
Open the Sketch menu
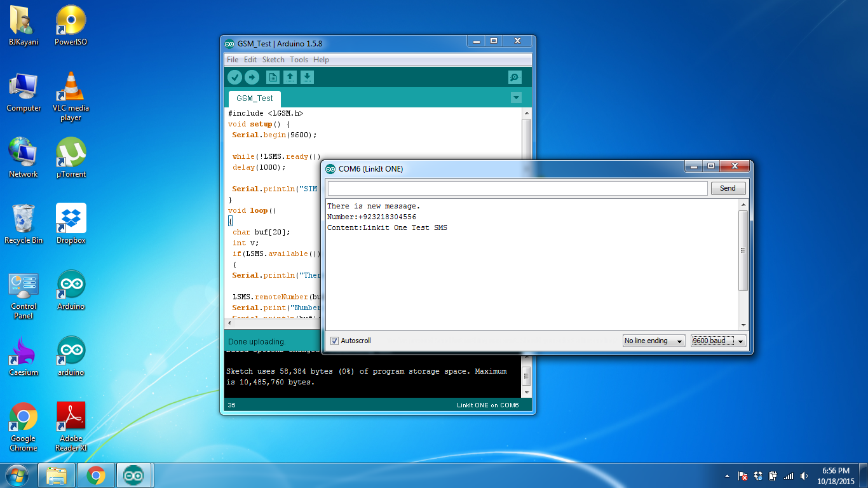coord(273,60)
